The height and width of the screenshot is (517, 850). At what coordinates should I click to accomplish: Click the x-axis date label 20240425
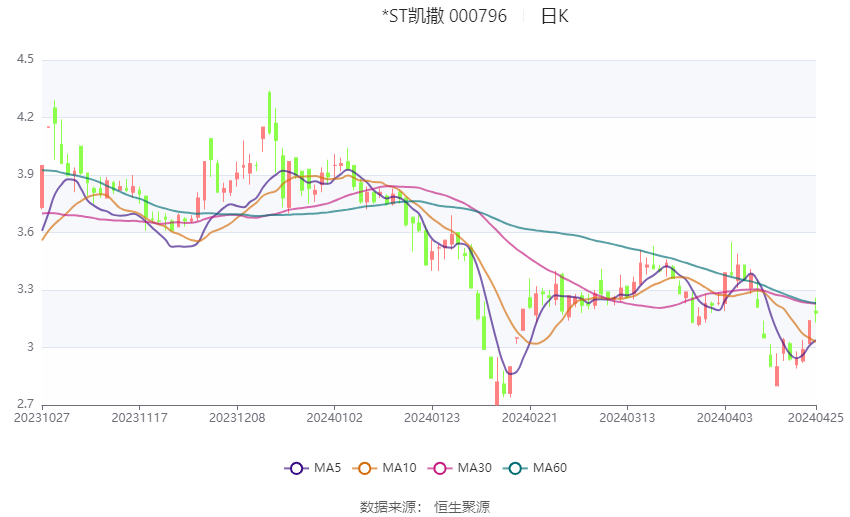click(816, 418)
